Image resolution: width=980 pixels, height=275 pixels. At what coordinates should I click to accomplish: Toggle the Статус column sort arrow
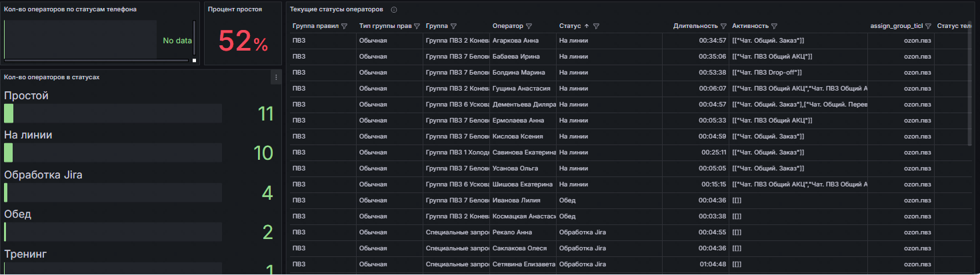pos(587,27)
